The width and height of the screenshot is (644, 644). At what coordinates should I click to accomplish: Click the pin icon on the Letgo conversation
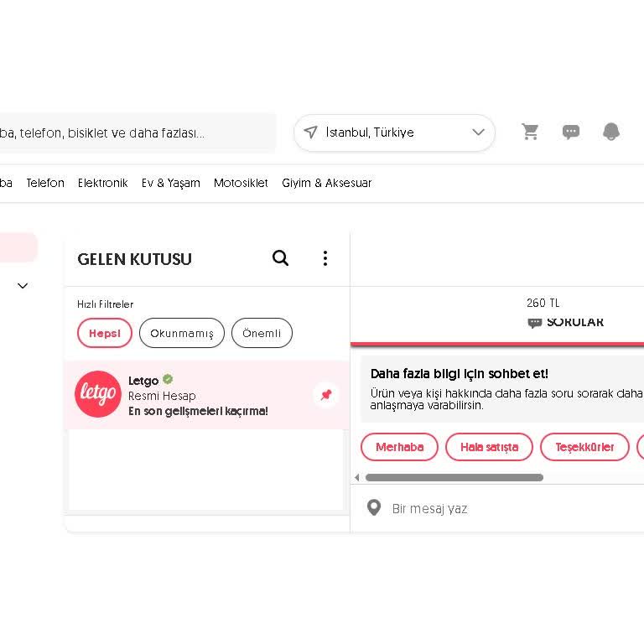click(326, 395)
